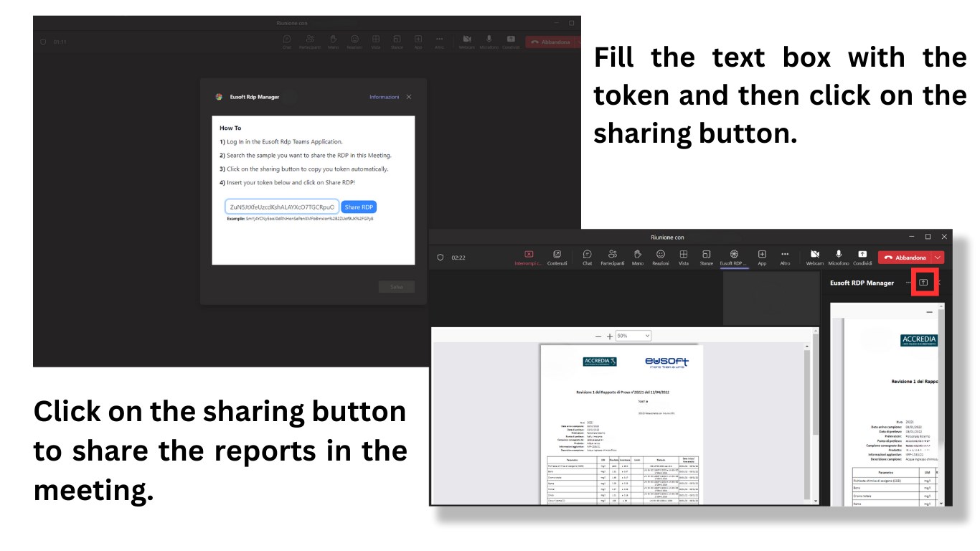
Task: Click zoom out minus in shared PDF viewer
Action: tap(598, 336)
